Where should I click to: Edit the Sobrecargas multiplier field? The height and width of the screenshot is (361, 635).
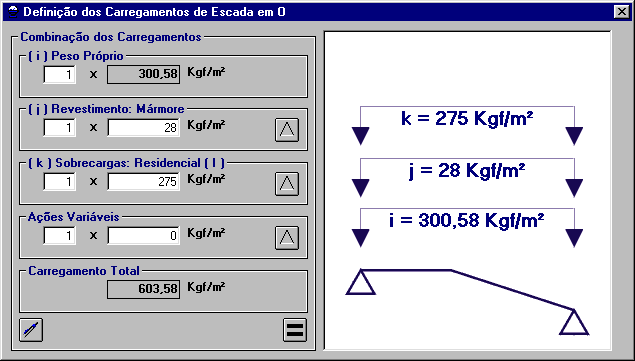pos(60,181)
